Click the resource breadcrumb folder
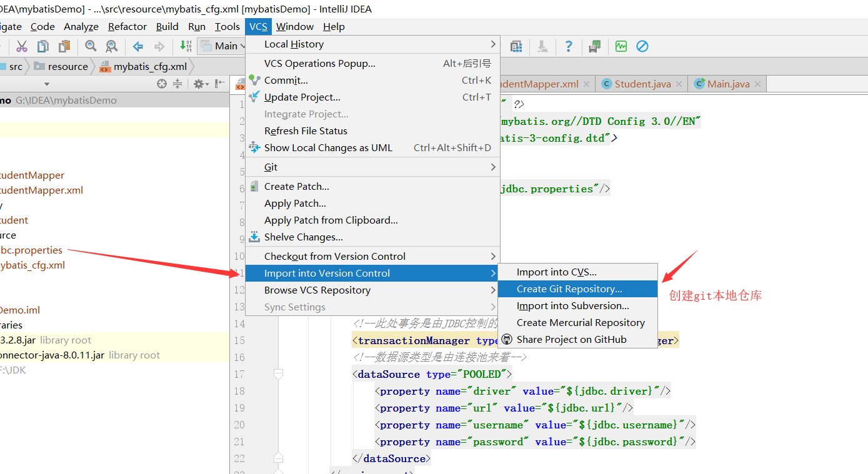This screenshot has width=868, height=474. (61, 66)
